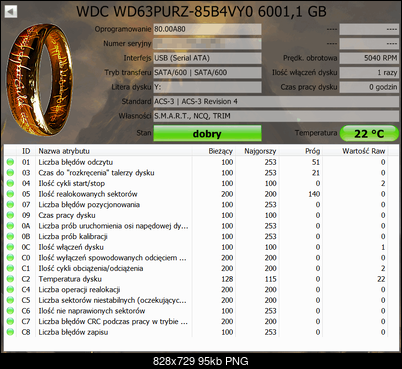Click raw value 22 in Temperatura dysku row
This screenshot has height=369, width=402.
381,279
